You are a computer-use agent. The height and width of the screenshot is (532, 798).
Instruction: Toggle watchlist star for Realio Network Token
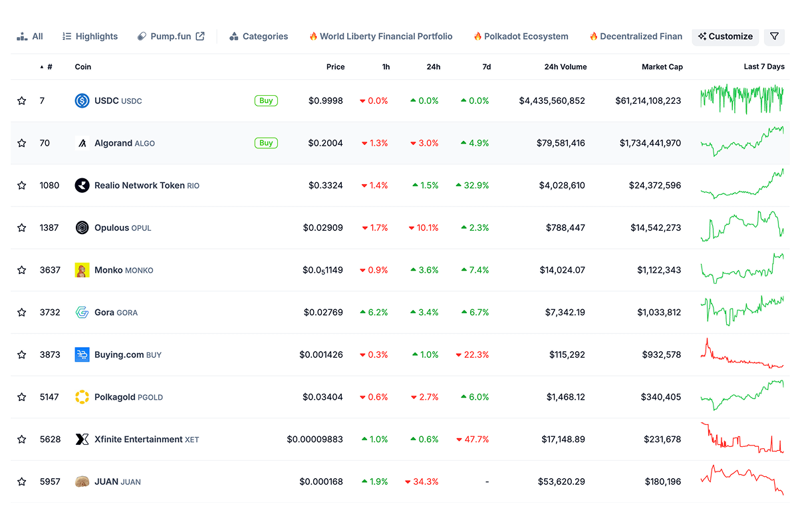pos(22,186)
